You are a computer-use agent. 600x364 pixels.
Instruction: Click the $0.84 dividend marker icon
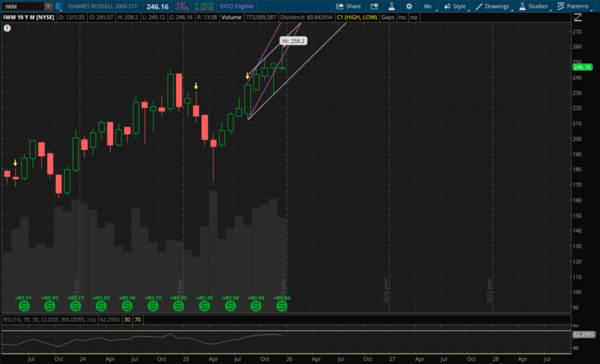[x=282, y=305]
